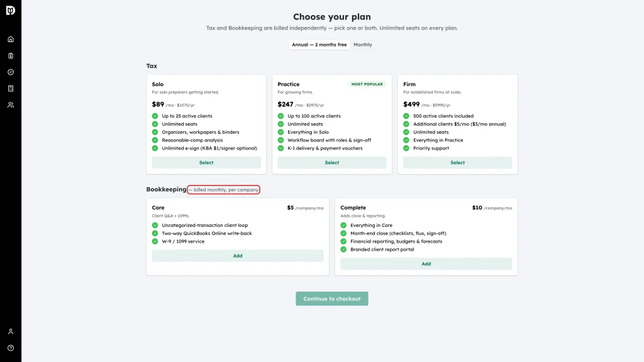
Task: Click the app logo at top left
Action: pyautogui.click(x=11, y=10)
